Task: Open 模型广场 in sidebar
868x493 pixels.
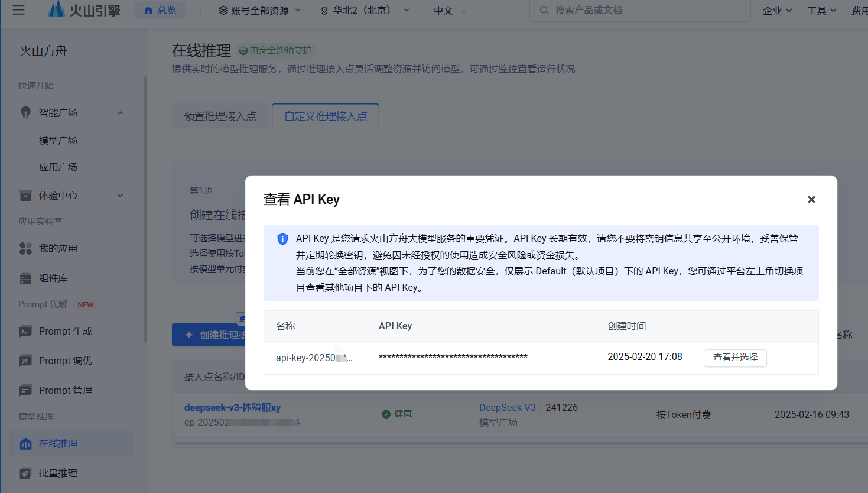Action: coord(58,140)
